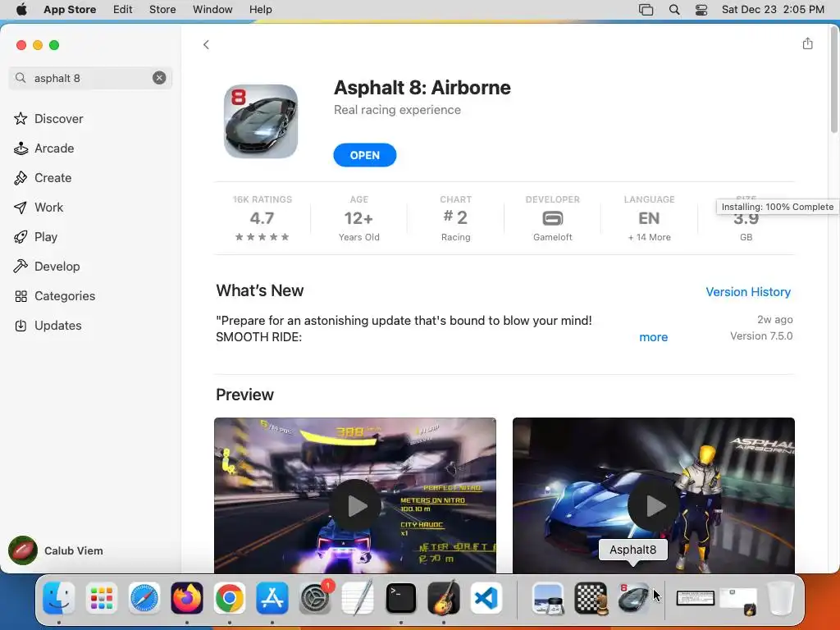Show the Updates page
The height and width of the screenshot is (630, 840).
click(x=48, y=325)
